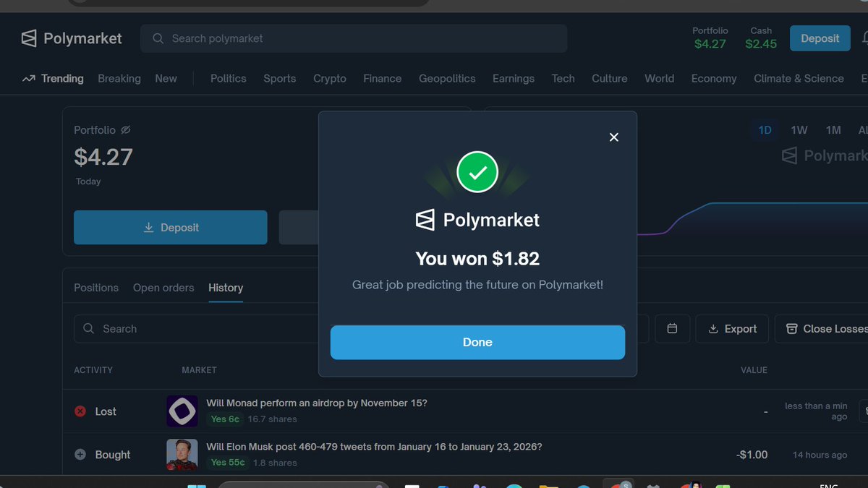868x488 pixels.
Task: Click the red Lost status icon
Action: point(80,411)
